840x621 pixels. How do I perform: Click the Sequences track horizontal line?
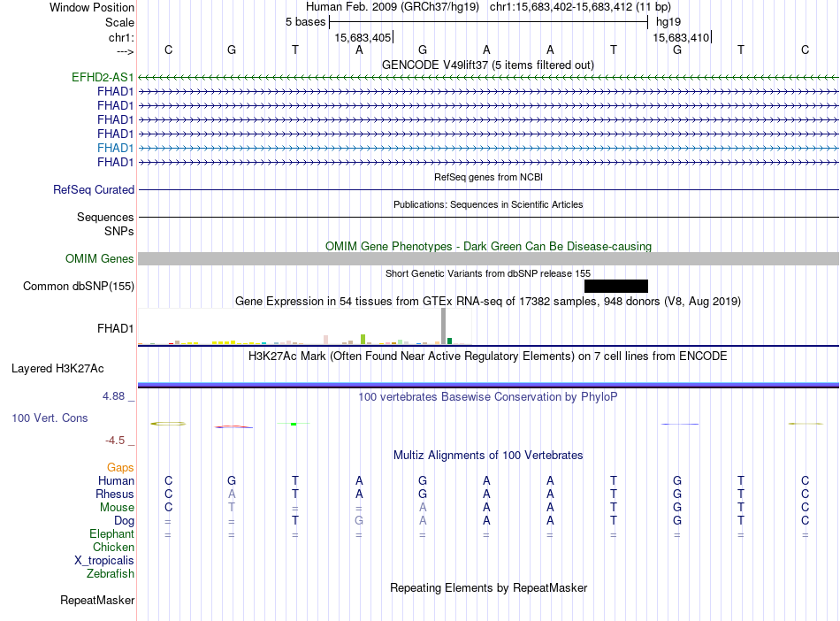489,217
